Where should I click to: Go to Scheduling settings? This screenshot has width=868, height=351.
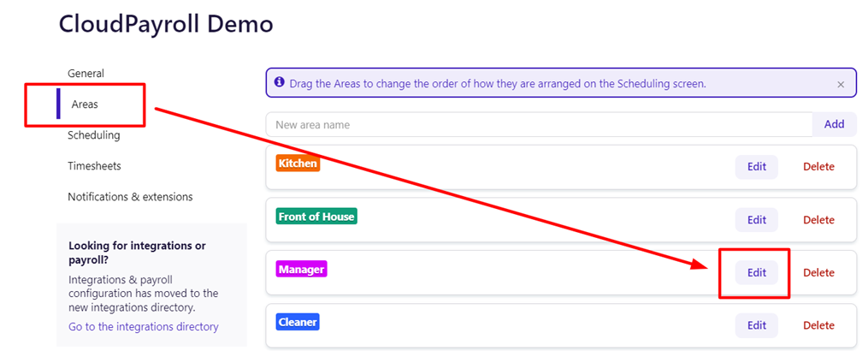93,134
